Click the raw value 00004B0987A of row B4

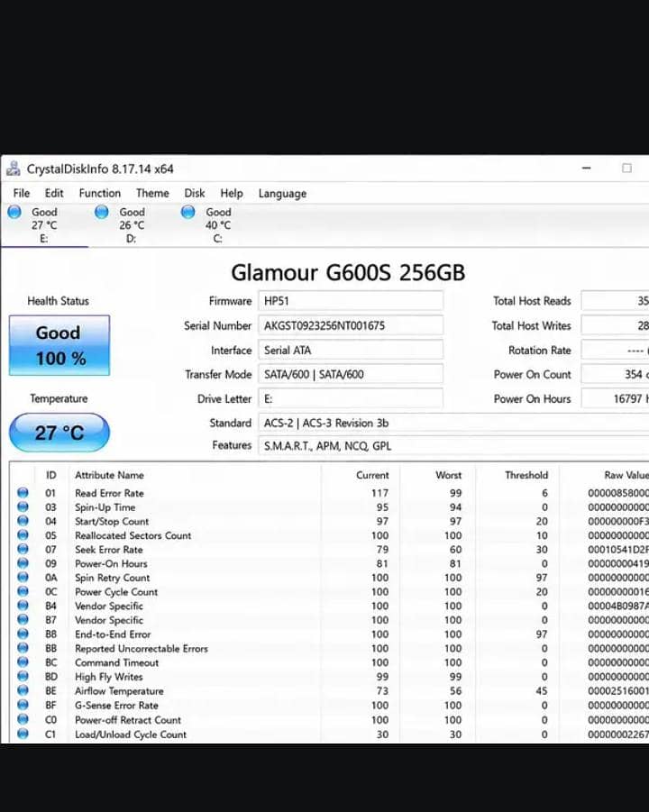point(618,606)
